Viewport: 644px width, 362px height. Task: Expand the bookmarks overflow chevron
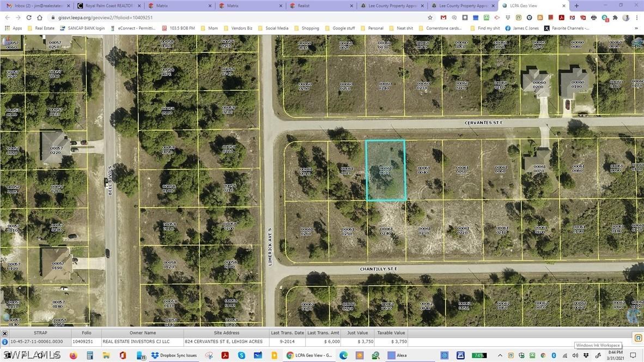tap(635, 28)
